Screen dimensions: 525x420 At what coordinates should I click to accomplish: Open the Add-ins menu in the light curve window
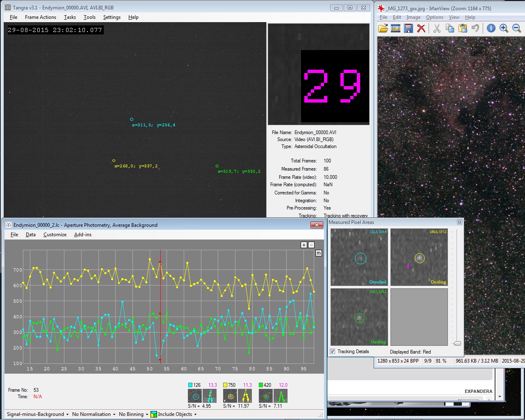(x=82, y=235)
